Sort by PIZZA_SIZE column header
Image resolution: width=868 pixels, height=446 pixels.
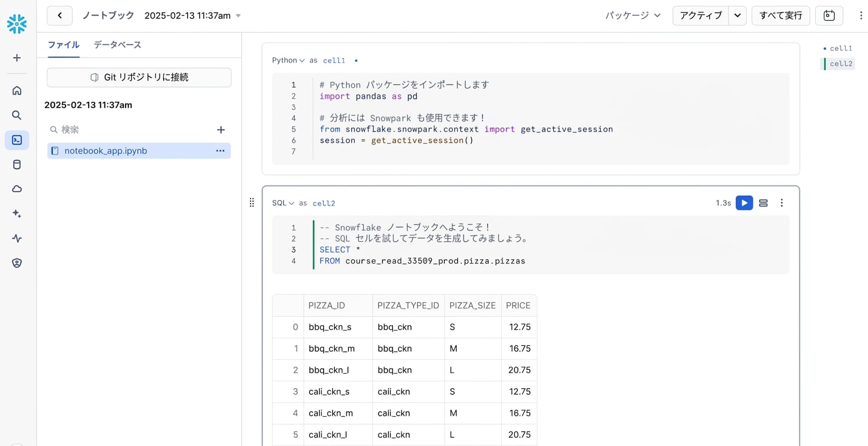click(473, 305)
